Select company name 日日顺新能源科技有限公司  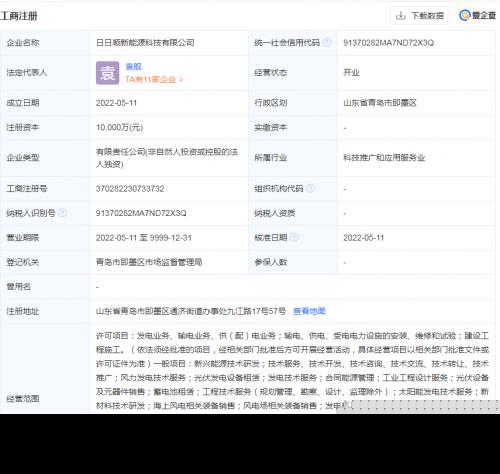(145, 43)
